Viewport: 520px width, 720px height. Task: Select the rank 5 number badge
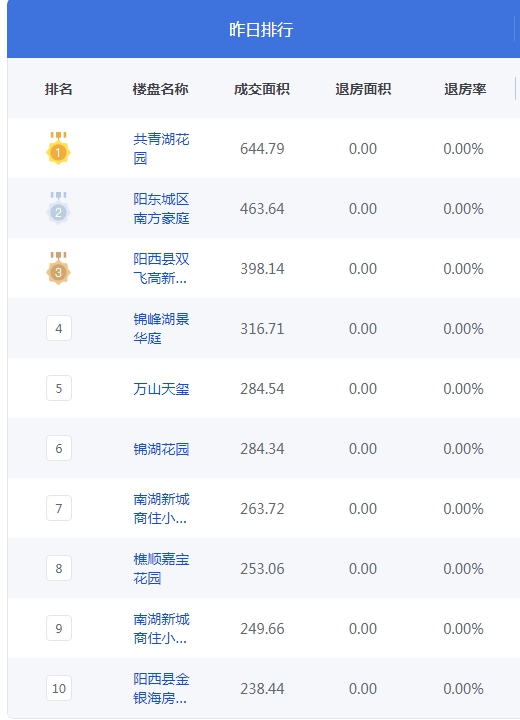(59, 388)
